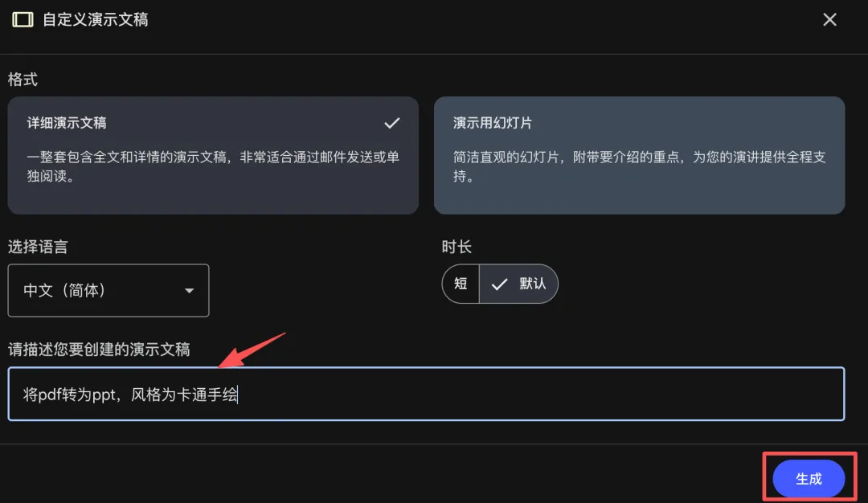The height and width of the screenshot is (503, 868).
Task: Click the text 将pdf转为ppt in the input
Action: pos(69,395)
